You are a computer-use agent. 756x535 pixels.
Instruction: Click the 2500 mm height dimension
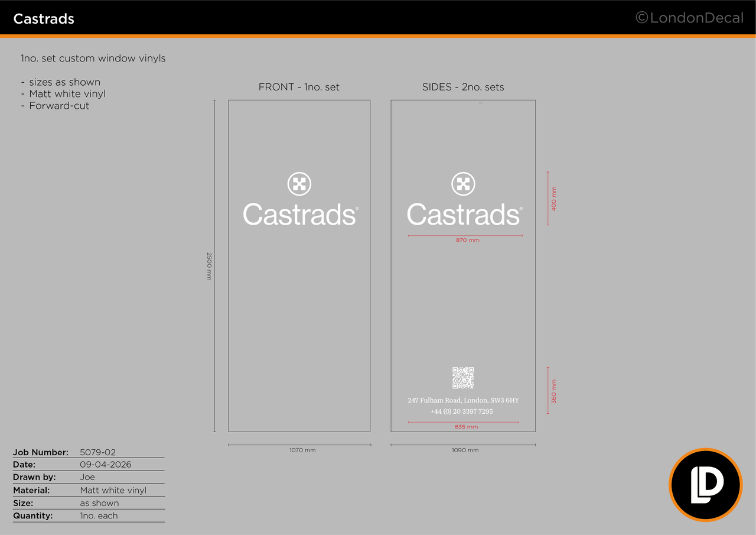208,266
